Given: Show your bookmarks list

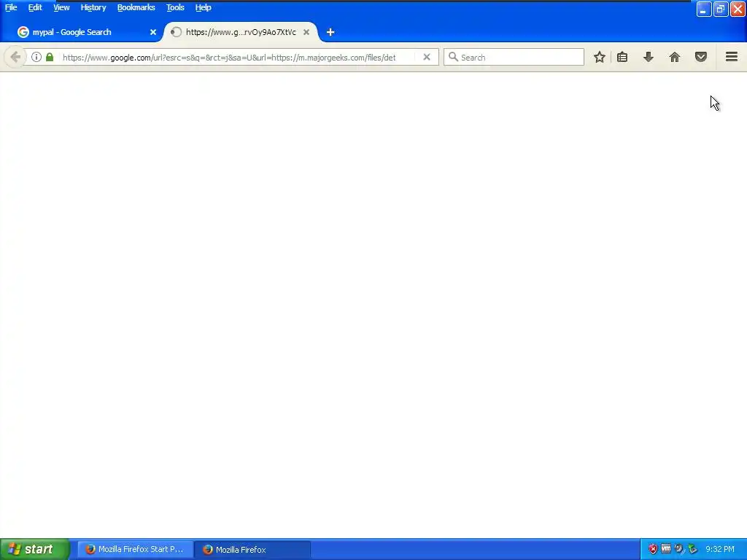Looking at the screenshot, I should click(x=622, y=57).
